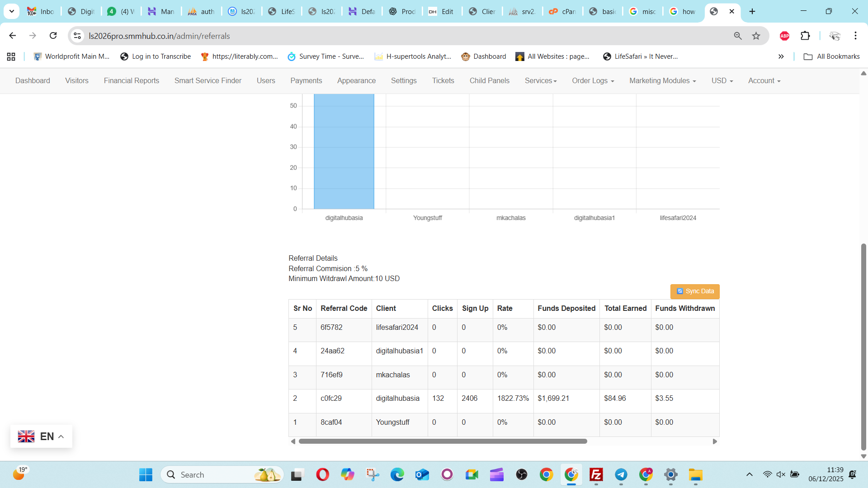Open the Smart Service Finder link

click(x=208, y=80)
